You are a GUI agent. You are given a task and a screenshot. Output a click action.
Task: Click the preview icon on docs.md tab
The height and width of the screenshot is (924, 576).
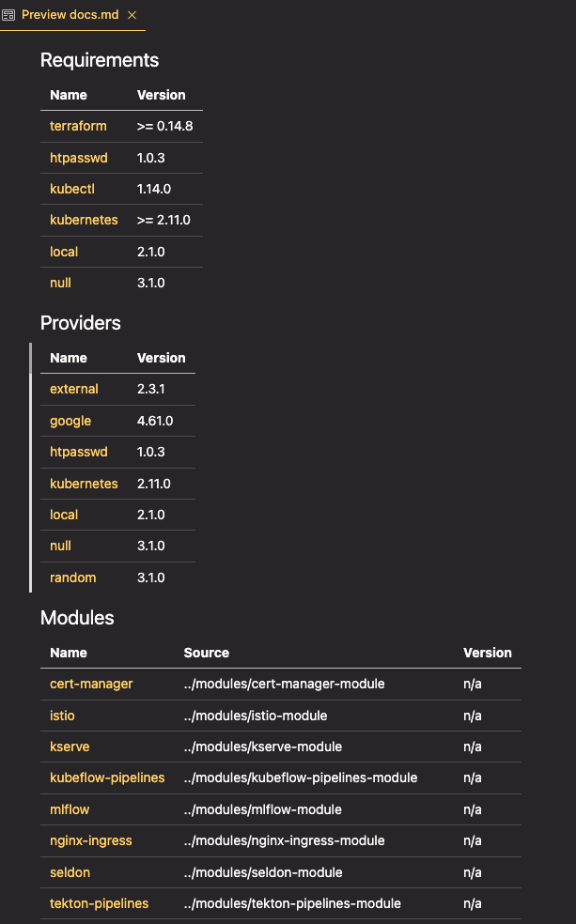coord(8,15)
